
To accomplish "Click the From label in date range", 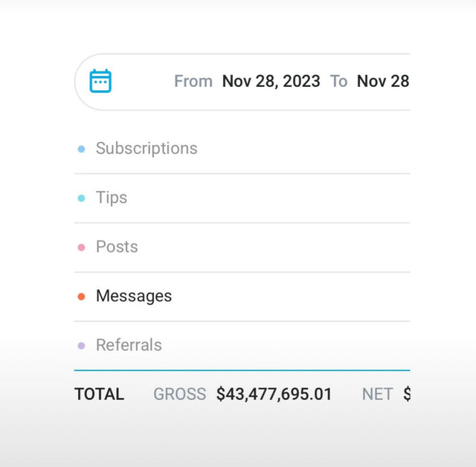I will (x=193, y=81).
